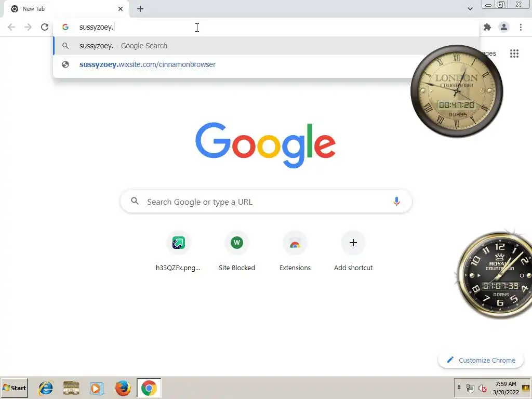The width and height of the screenshot is (532, 399).
Task: Open the muted volume tray icon
Action: coord(482,388)
